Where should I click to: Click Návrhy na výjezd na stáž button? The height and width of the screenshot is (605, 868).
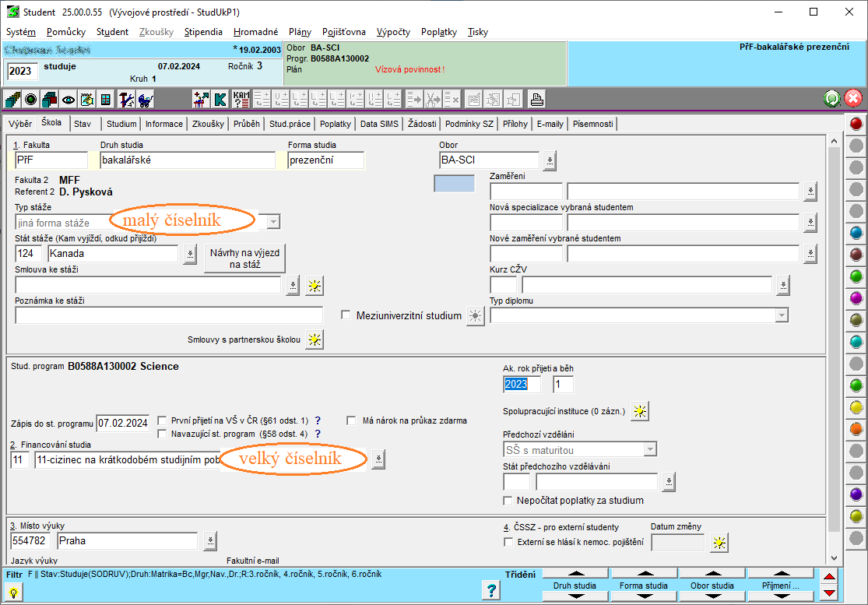[244, 259]
